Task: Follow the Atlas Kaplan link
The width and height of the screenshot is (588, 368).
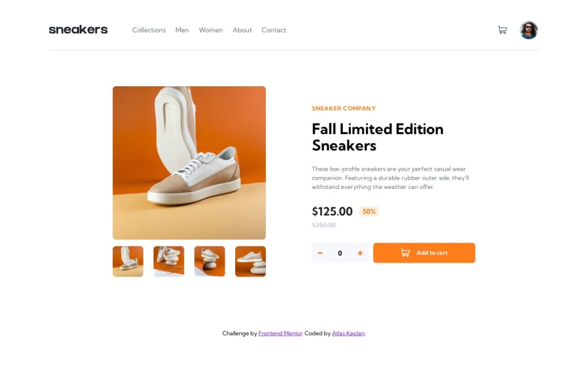Action: [348, 333]
